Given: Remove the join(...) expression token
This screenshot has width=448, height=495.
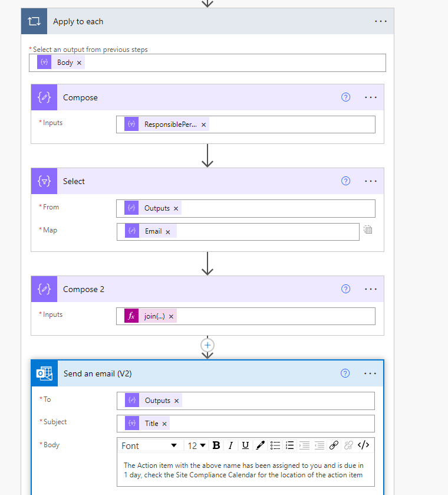Looking at the screenshot, I should tap(171, 317).
